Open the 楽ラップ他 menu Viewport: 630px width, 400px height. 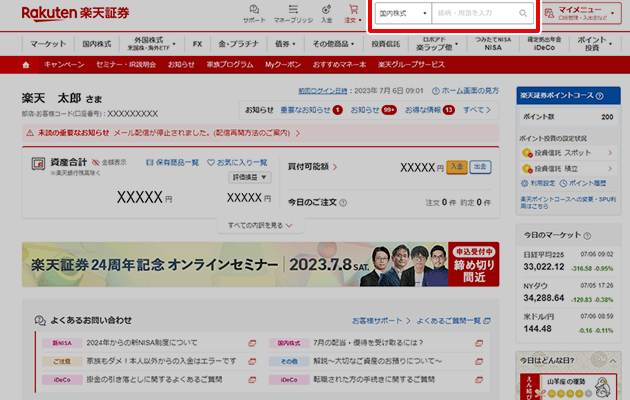coord(437,44)
